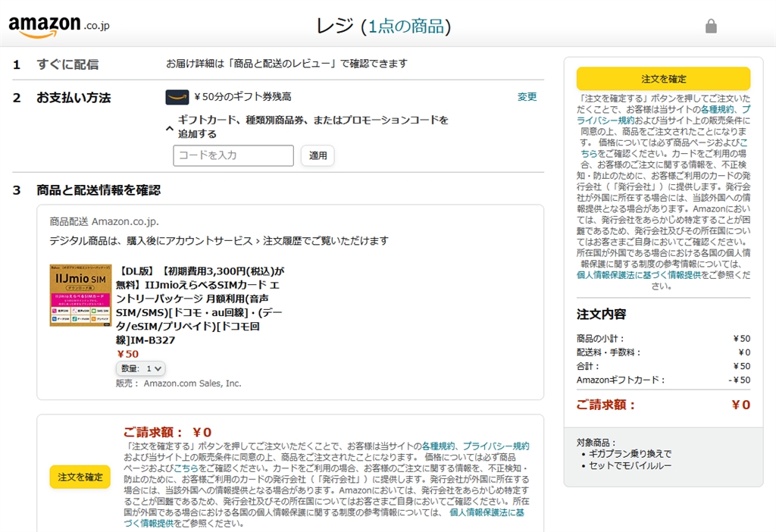This screenshot has height=532, width=776.
Task: Click 商品配送 Amazon.co.jp. text
Action: click(x=105, y=221)
